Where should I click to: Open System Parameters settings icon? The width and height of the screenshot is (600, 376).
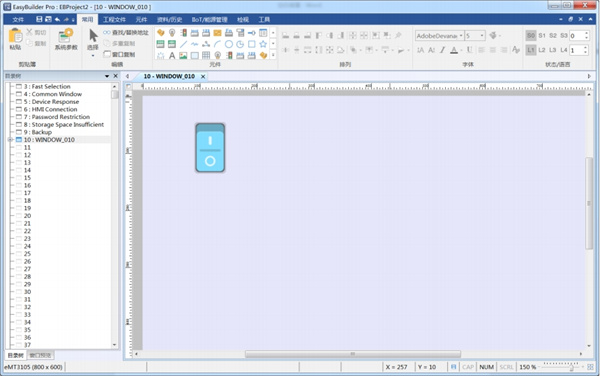click(66, 36)
